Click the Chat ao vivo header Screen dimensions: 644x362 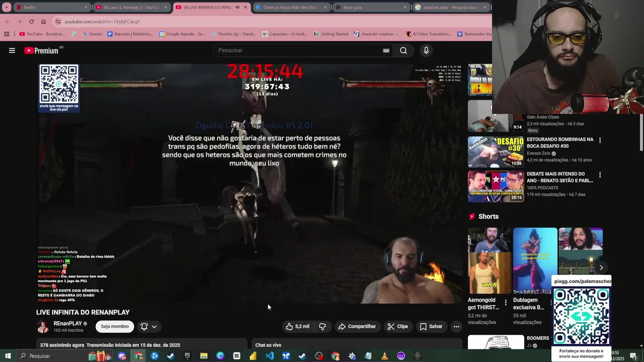pos(268,345)
